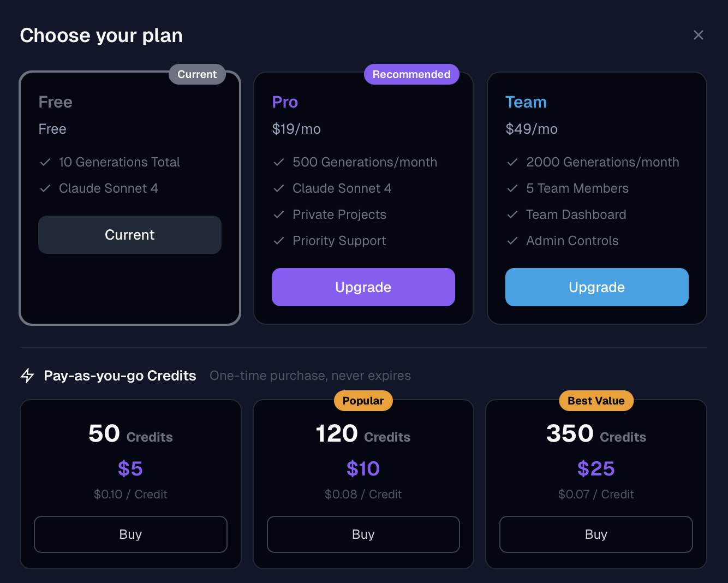
Task: Click the Current button on the Free plan
Action: [x=129, y=235]
